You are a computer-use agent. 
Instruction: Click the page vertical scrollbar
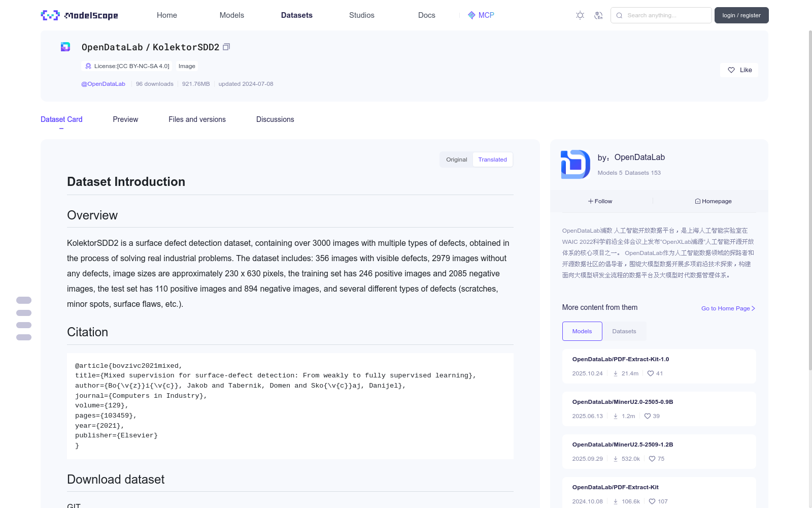tap(810, 203)
